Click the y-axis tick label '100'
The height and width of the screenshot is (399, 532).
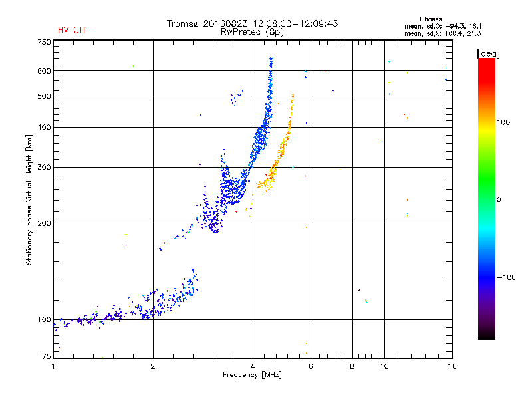click(44, 320)
